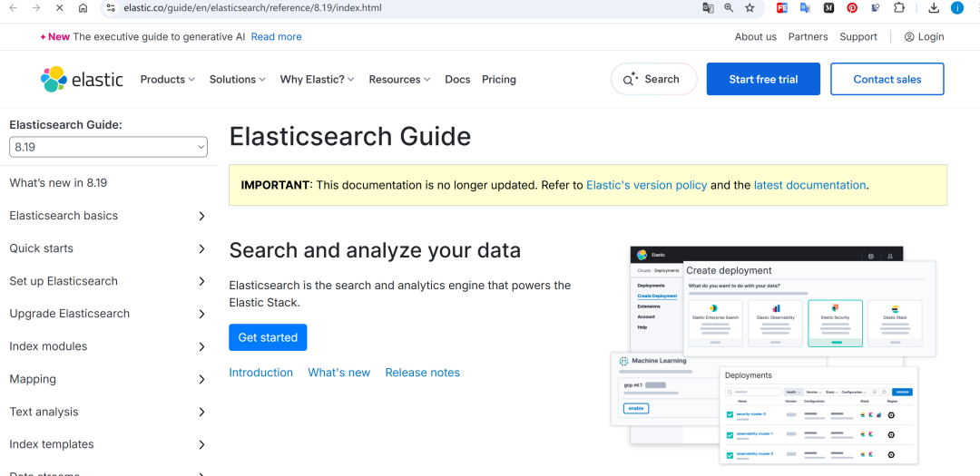The image size is (980, 476).
Task: Open the What's new link under Get started
Action: (338, 373)
